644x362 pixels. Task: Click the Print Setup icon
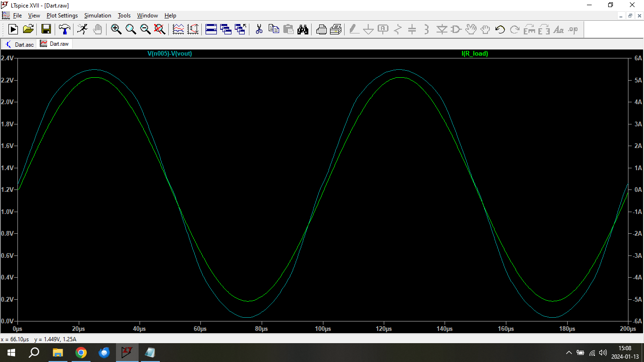point(321,29)
